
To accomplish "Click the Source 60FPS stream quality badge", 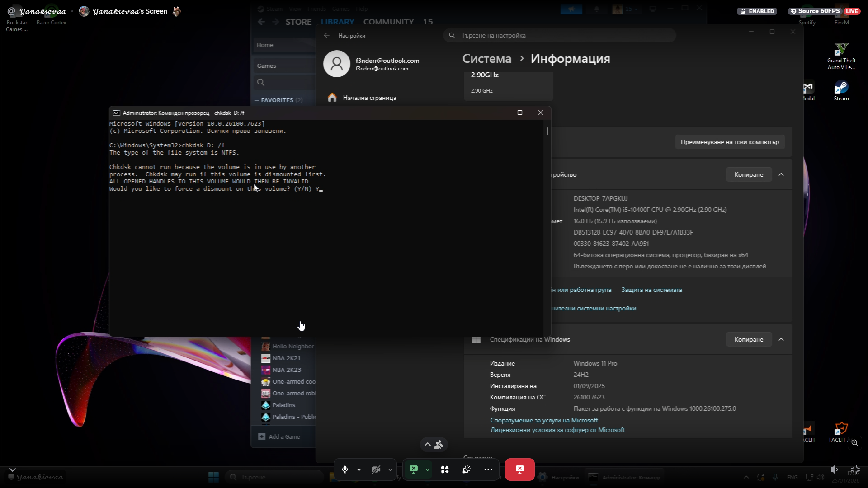I will [815, 11].
